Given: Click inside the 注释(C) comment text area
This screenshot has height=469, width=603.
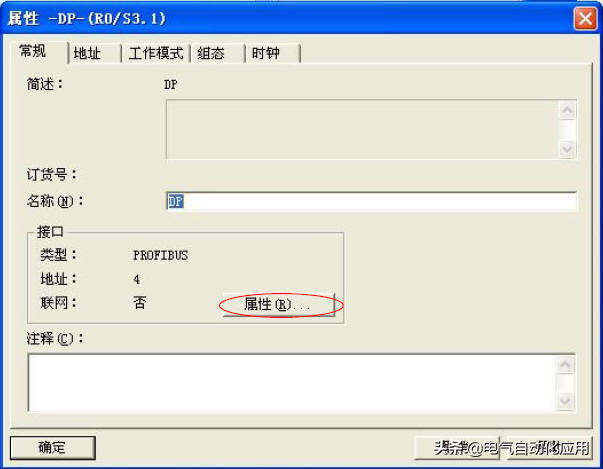Looking at the screenshot, I should (292, 383).
